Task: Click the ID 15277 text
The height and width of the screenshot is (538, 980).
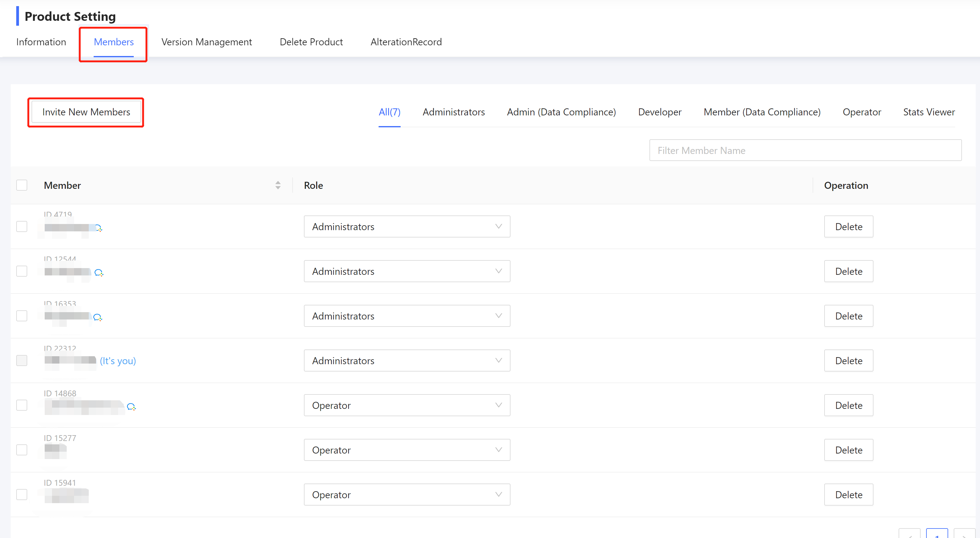Action: pos(60,438)
